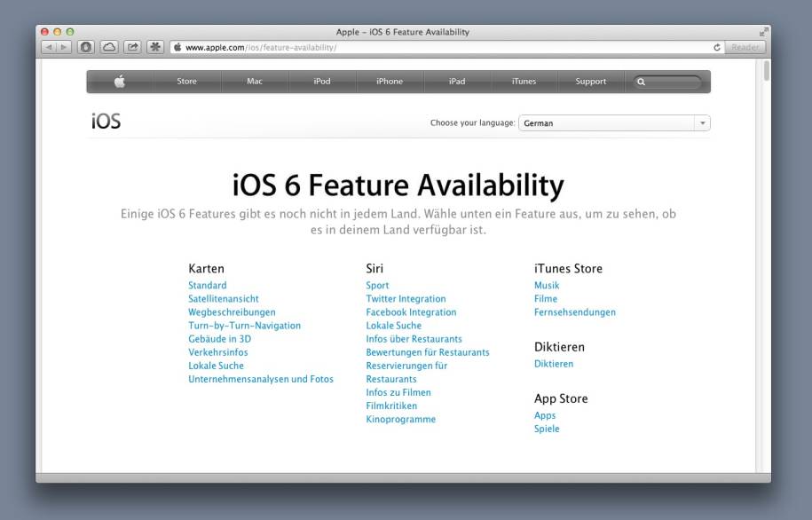Open the Kinoprogramme link
Screen dimensions: 812x520
click(x=400, y=420)
